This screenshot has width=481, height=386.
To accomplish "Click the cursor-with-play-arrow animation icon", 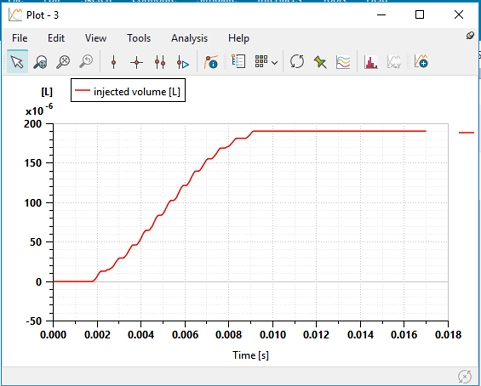I will (x=183, y=62).
